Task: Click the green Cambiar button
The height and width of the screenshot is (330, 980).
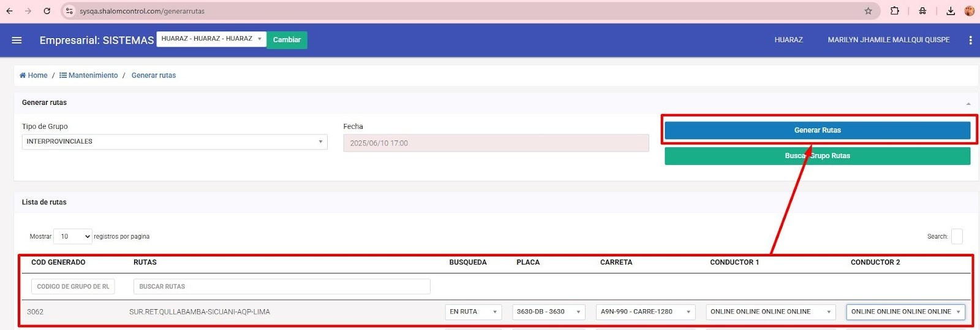Action: 287,40
